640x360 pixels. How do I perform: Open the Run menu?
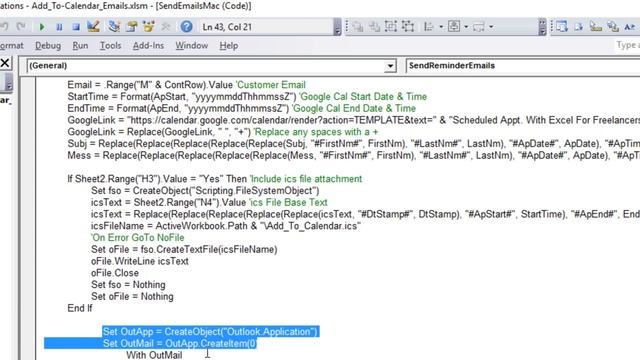[80, 46]
